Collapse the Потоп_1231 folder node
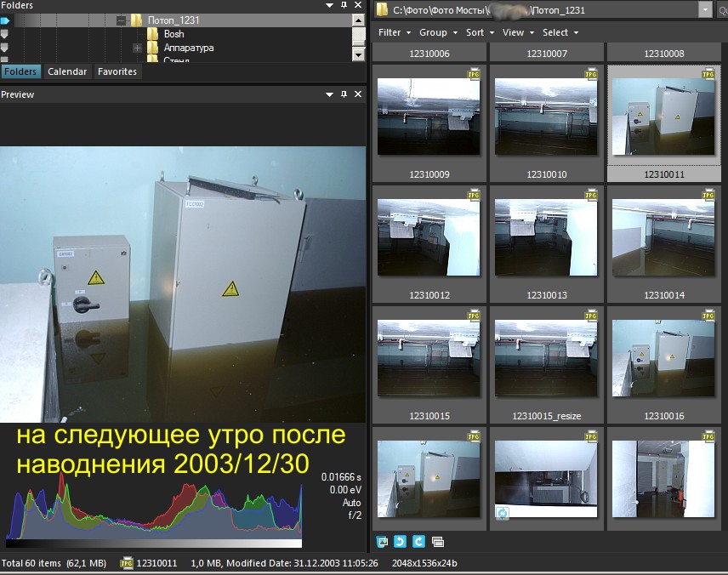728x575 pixels. pos(122,20)
